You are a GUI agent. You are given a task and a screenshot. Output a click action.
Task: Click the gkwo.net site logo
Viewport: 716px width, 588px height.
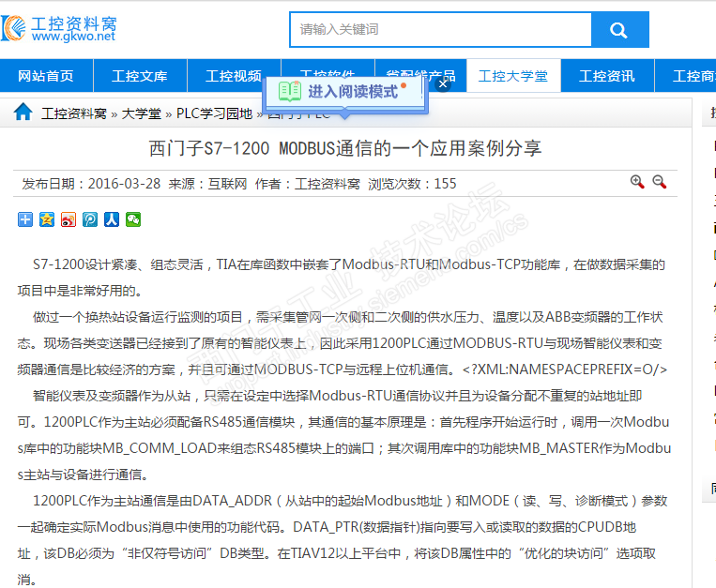(59, 28)
